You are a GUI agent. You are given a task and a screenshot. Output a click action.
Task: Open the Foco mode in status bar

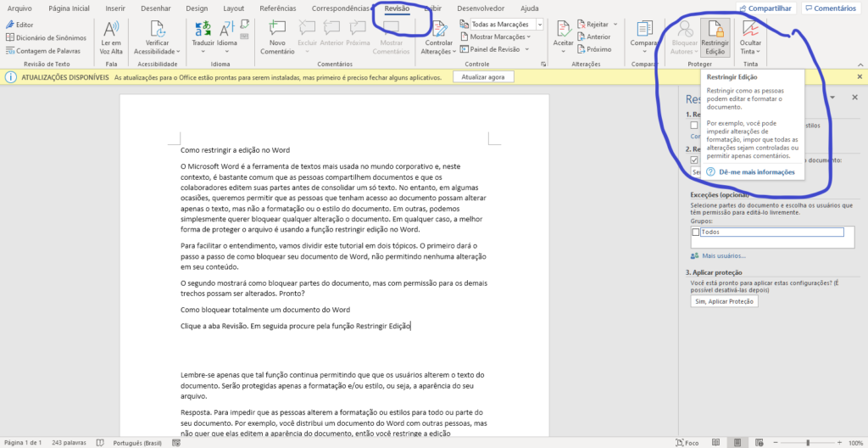[687, 443]
